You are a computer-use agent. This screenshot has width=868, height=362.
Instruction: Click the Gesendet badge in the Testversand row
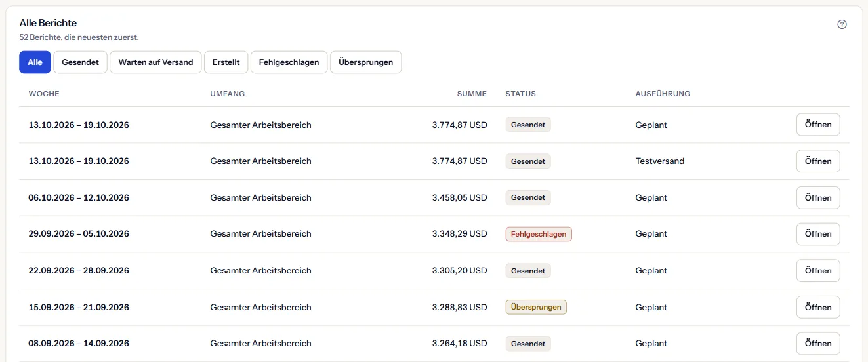point(528,161)
